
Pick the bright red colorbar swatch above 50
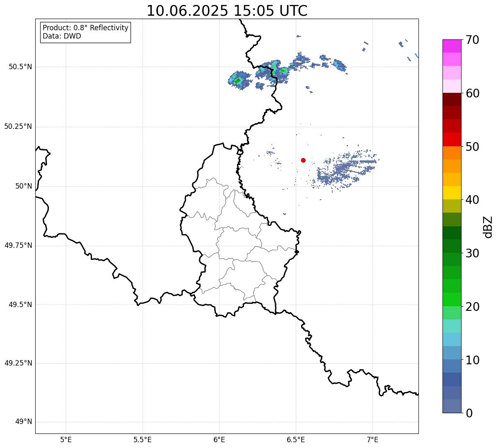pyautogui.click(x=452, y=139)
